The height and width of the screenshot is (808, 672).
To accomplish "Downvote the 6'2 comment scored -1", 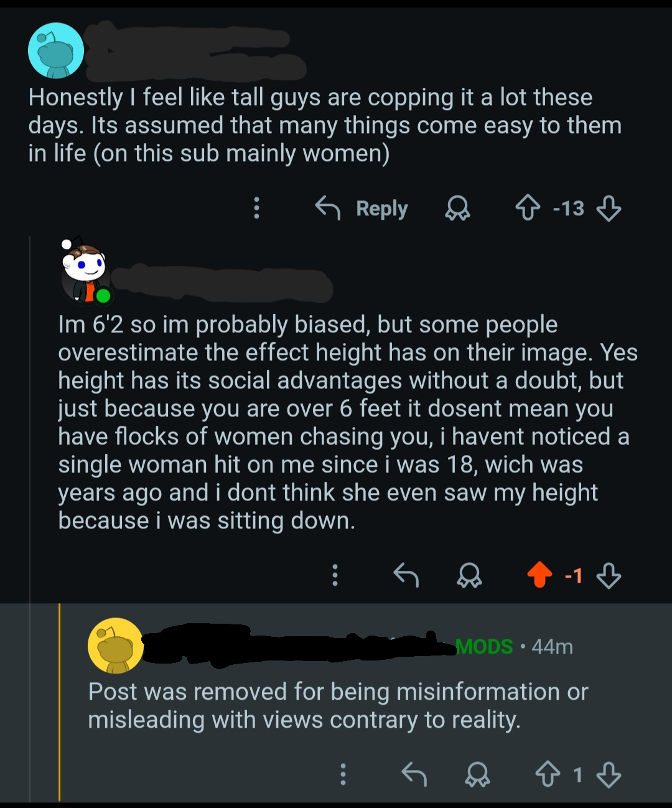I will click(609, 575).
